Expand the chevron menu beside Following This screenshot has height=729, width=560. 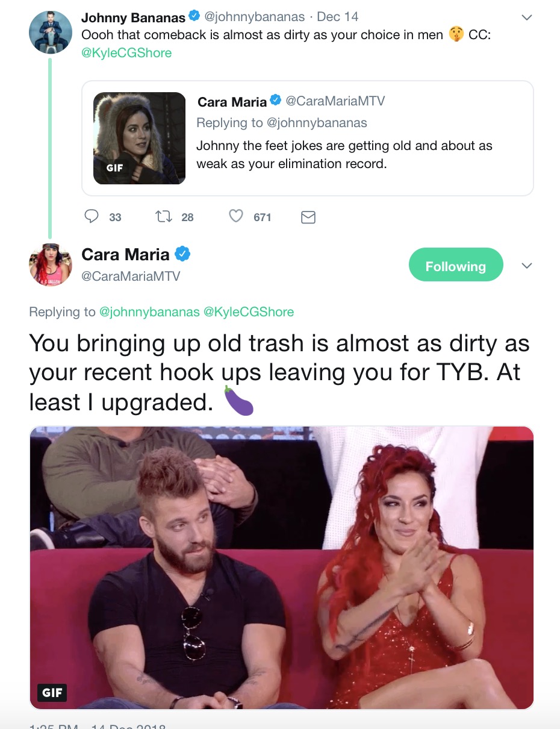coord(526,266)
